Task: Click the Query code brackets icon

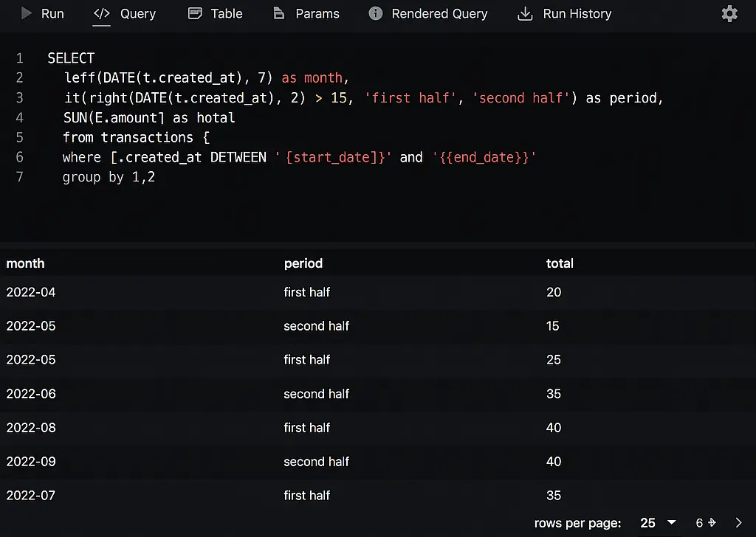Action: (x=101, y=13)
